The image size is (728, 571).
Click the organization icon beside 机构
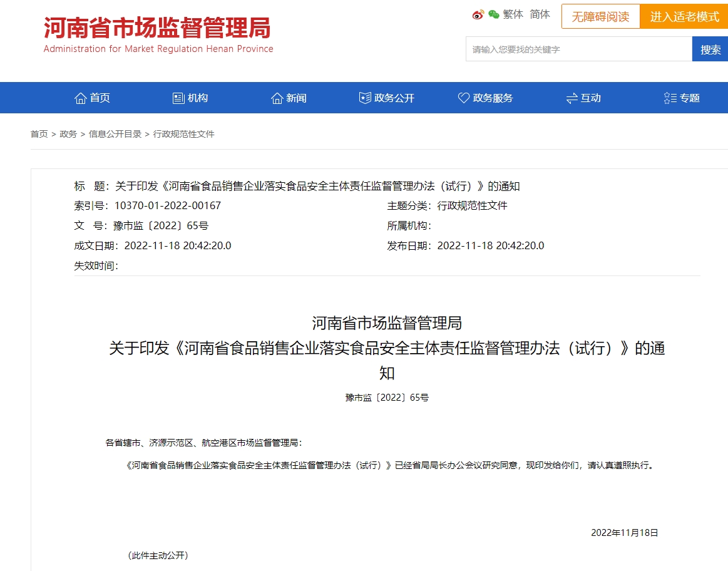(178, 98)
